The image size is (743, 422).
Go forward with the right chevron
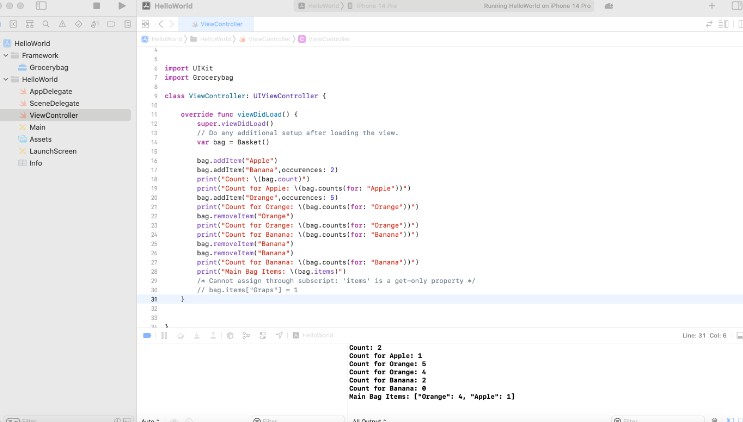(173, 23)
